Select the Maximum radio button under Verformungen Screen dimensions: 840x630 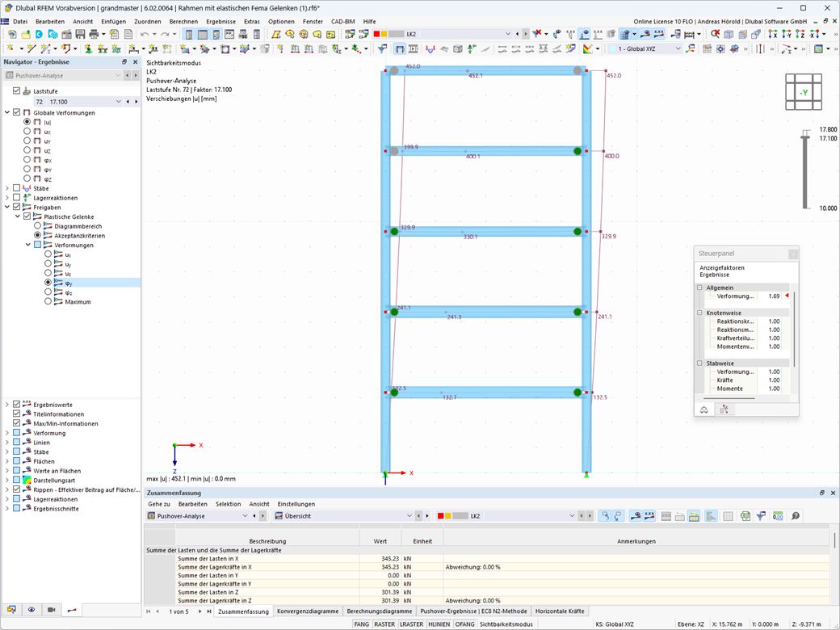click(x=48, y=301)
